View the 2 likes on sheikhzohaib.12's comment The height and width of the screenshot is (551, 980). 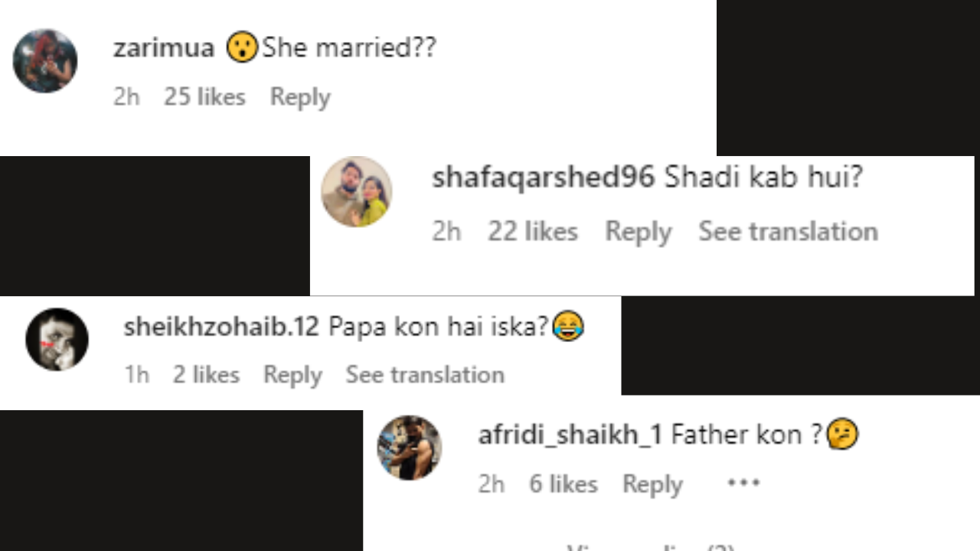click(206, 375)
